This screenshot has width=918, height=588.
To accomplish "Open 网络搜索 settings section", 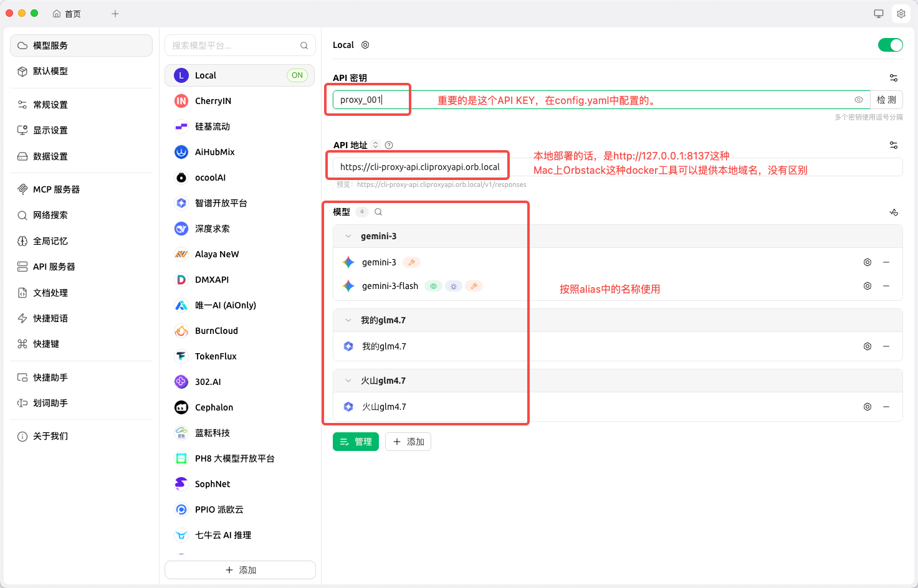I will (x=82, y=215).
